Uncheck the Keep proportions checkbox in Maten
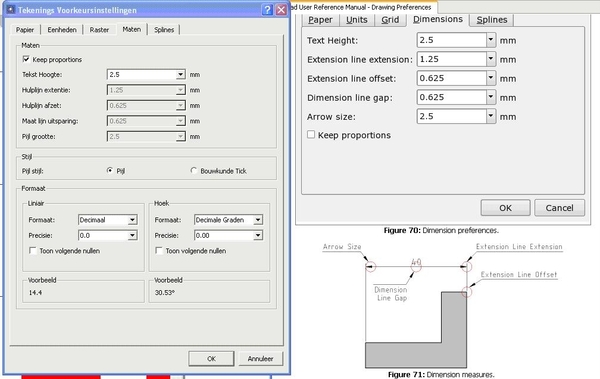The width and height of the screenshot is (600, 379). [x=26, y=59]
